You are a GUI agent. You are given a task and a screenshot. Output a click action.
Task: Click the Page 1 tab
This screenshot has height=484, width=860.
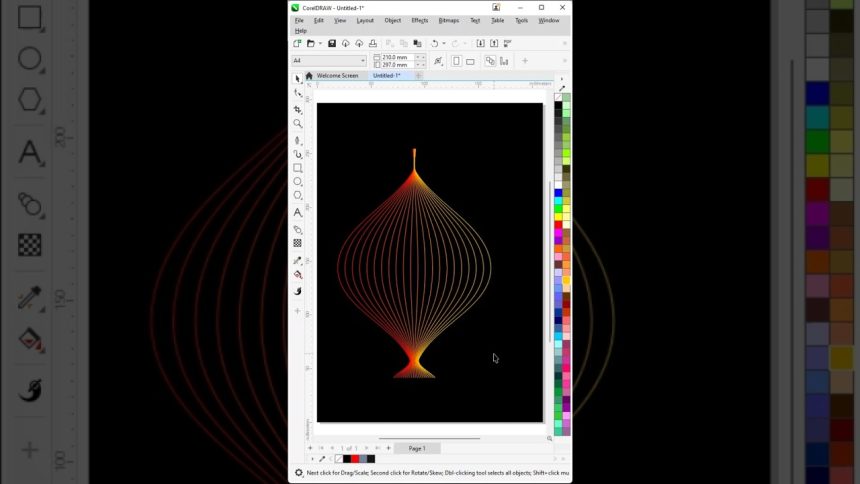coord(417,448)
